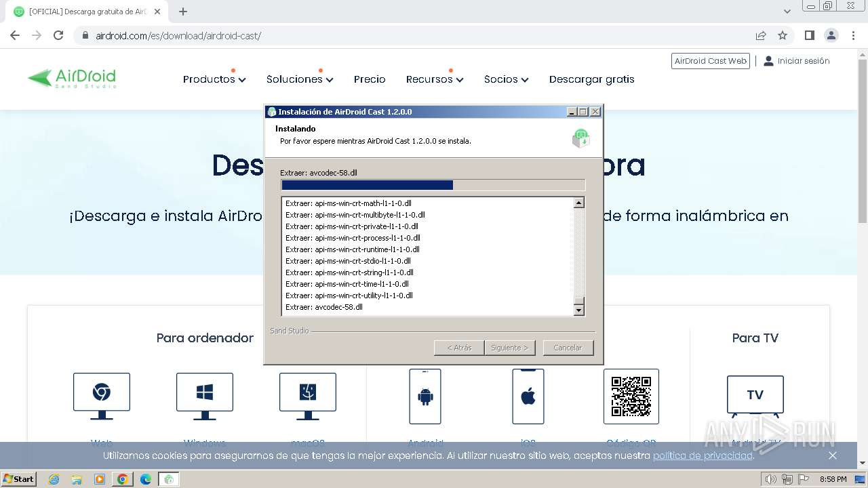This screenshot has height=488, width=868.
Task: Select log row api-ms-win-crt-stdio-l1-1-0.dll
Action: click(348, 261)
